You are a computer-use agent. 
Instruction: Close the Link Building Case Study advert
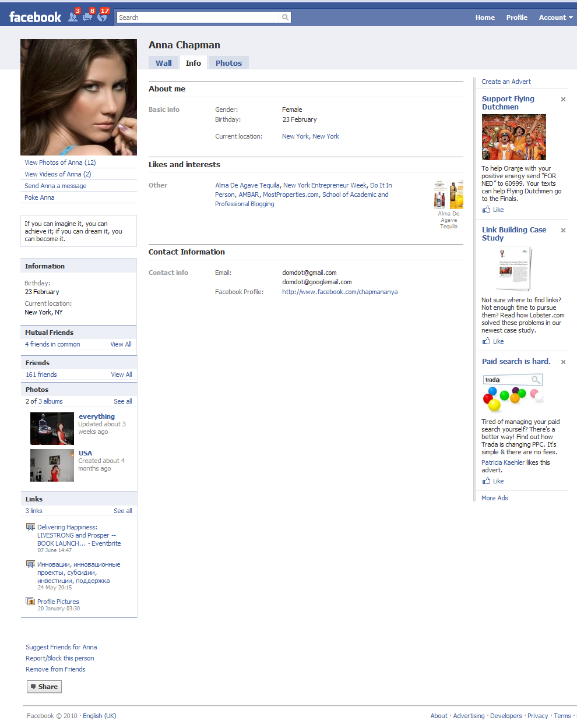coord(563,231)
